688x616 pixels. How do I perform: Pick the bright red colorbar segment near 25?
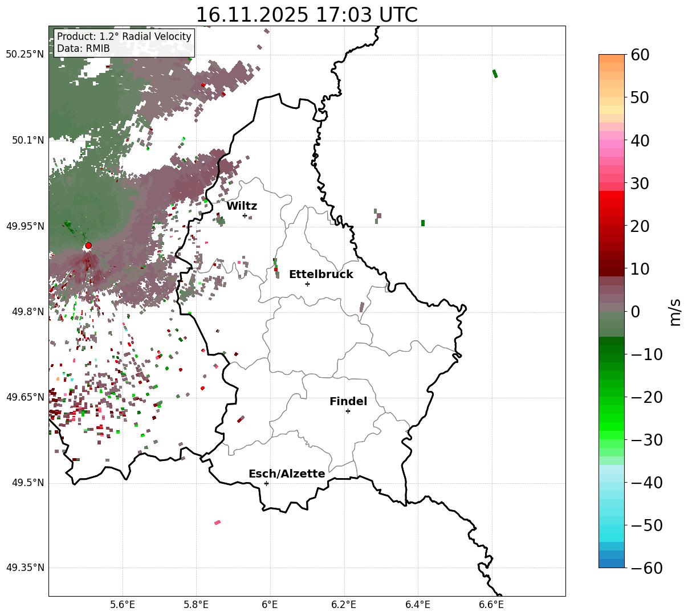(612, 204)
